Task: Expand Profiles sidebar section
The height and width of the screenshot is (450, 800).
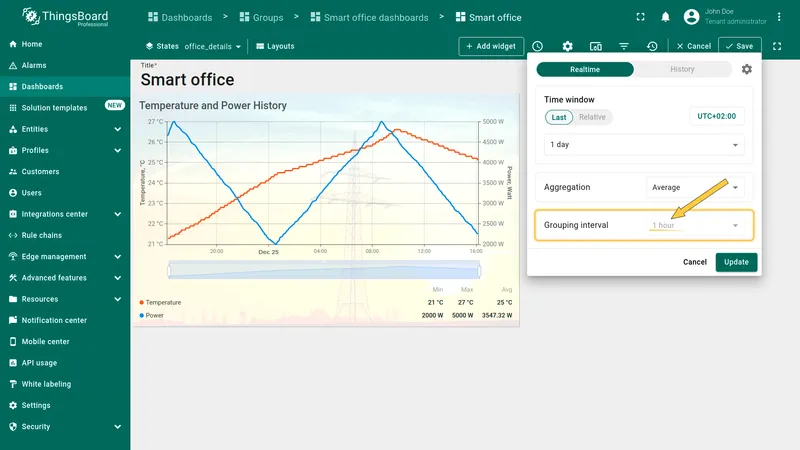Action: [117, 151]
